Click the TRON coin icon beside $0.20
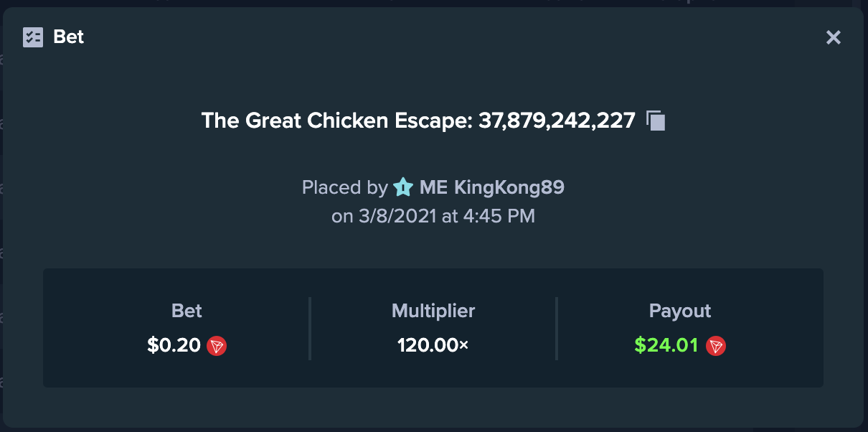This screenshot has height=432, width=868. (217, 346)
